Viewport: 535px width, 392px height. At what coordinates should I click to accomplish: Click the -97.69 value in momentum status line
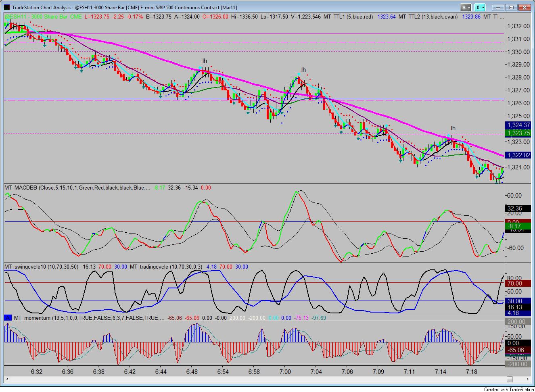[x=319, y=318]
